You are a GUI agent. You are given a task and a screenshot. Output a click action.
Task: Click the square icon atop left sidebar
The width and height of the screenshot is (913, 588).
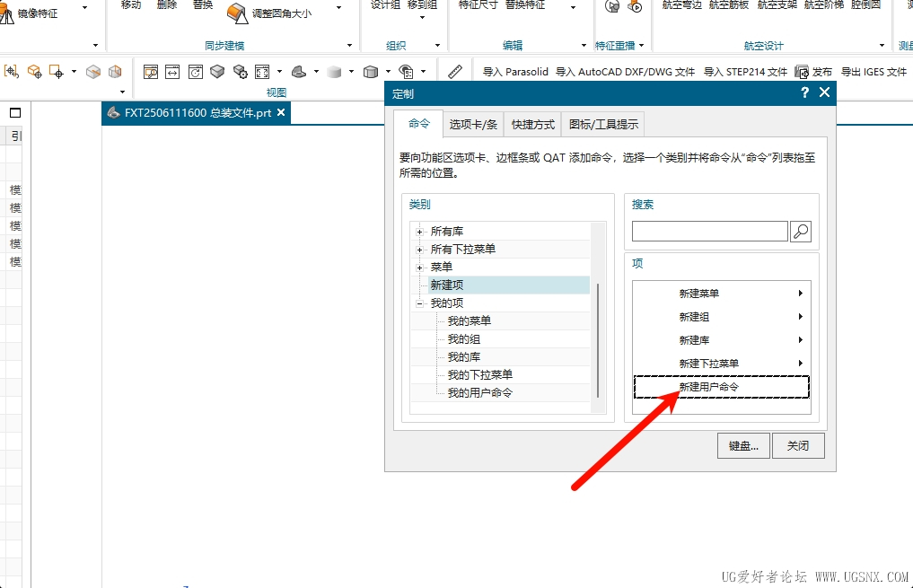click(x=15, y=113)
